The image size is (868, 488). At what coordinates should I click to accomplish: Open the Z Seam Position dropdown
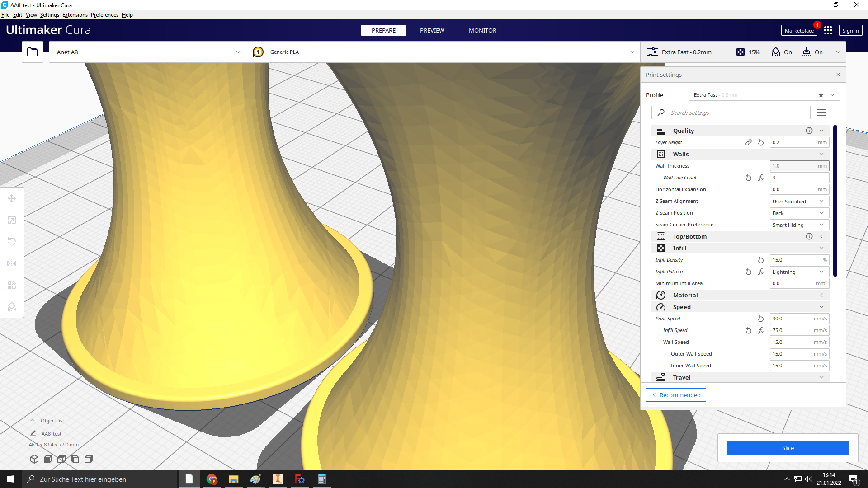(799, 213)
